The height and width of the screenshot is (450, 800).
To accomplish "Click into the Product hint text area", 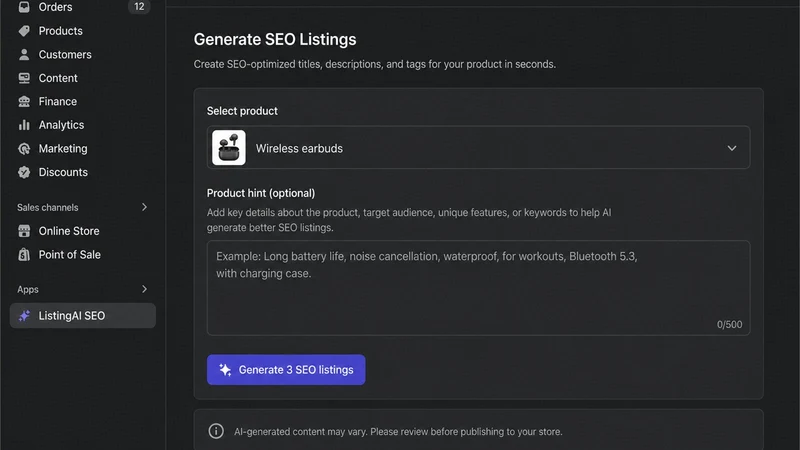I will pos(478,288).
